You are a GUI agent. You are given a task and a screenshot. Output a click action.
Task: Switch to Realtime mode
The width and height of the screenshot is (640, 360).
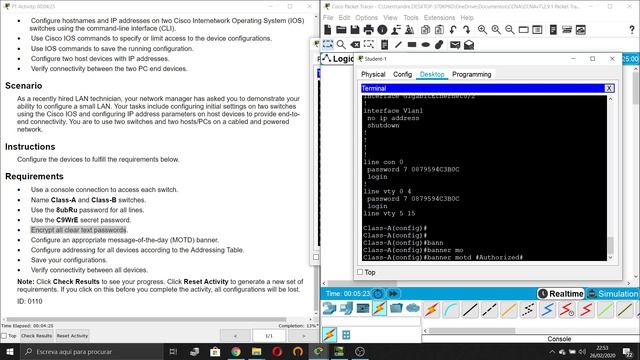coord(561,293)
